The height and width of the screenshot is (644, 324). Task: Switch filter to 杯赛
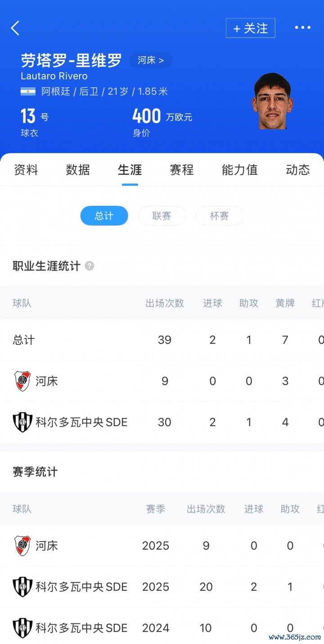(x=219, y=216)
